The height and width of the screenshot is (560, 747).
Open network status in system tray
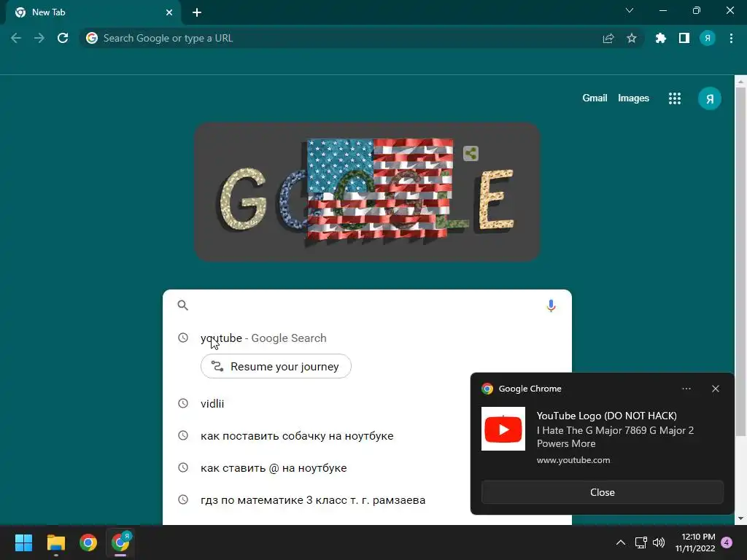click(640, 542)
